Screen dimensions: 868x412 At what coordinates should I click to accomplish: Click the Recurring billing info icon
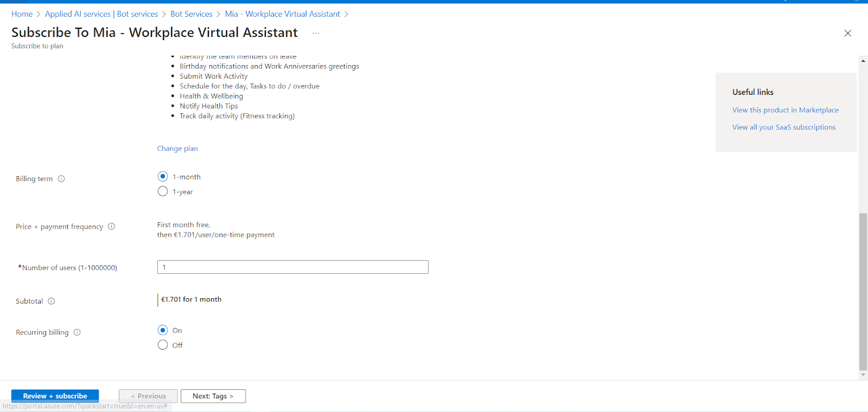pyautogui.click(x=77, y=332)
